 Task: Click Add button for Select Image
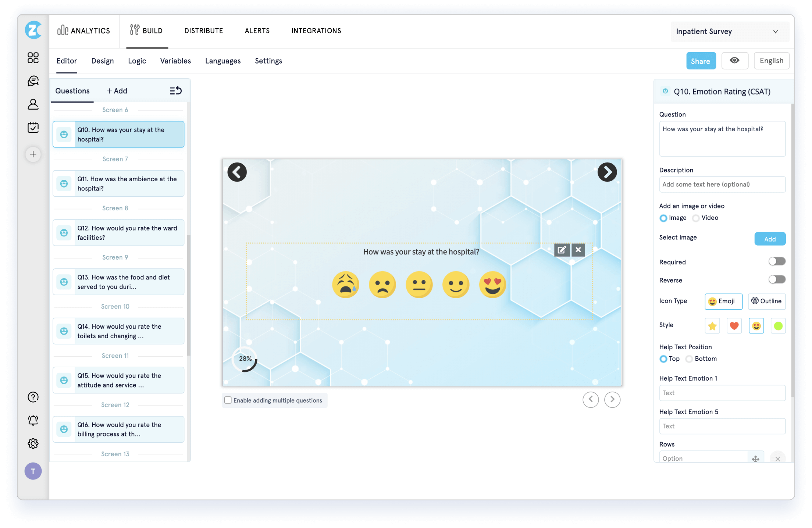[x=770, y=239]
